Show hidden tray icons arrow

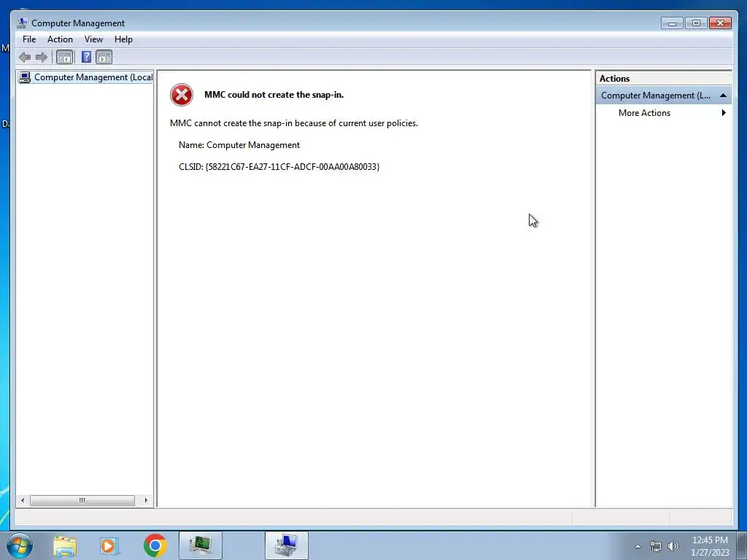[x=638, y=546]
